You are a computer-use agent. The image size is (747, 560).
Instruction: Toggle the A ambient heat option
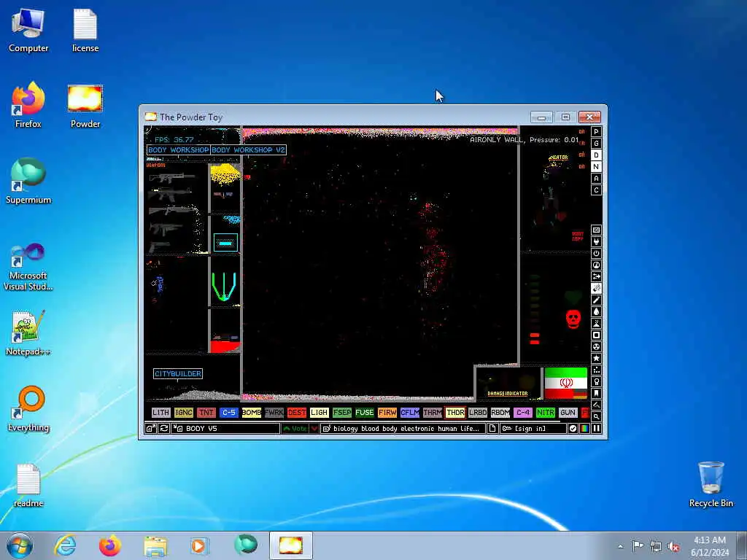(596, 179)
